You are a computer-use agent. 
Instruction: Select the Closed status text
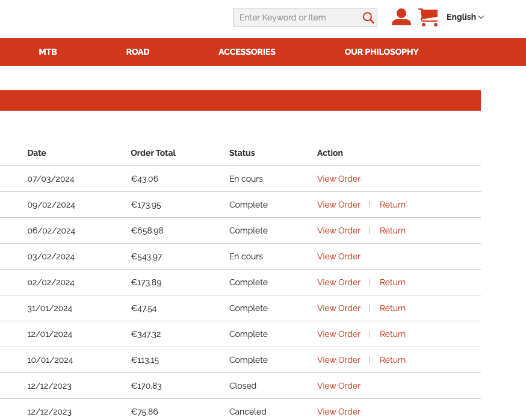pos(243,386)
